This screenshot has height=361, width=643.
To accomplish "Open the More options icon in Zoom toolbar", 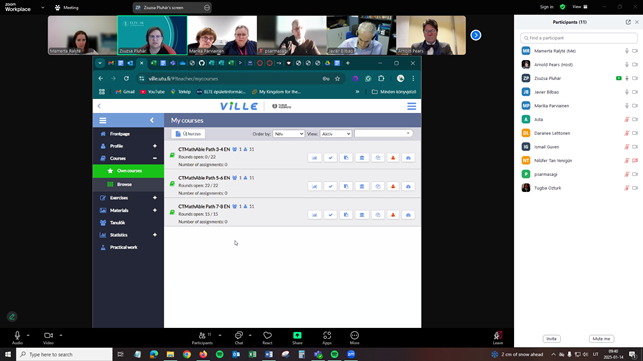I will tap(355, 338).
